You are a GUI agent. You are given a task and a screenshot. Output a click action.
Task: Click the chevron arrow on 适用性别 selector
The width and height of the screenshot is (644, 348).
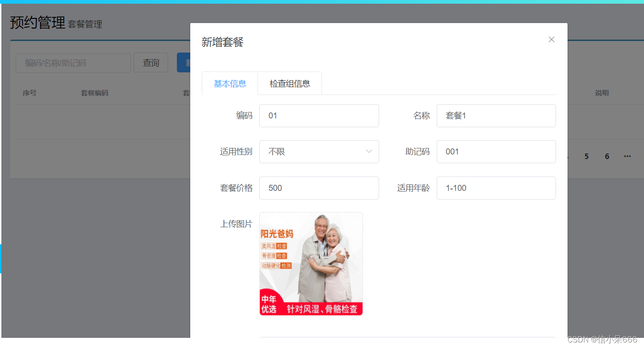(369, 151)
